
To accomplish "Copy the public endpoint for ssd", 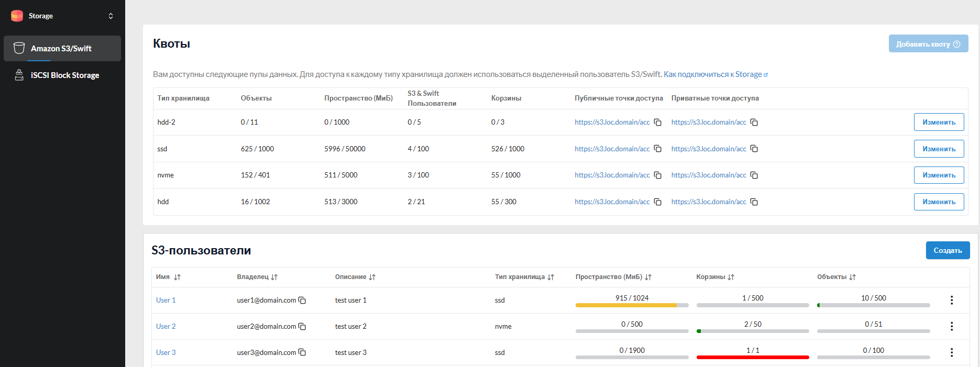I will [658, 149].
